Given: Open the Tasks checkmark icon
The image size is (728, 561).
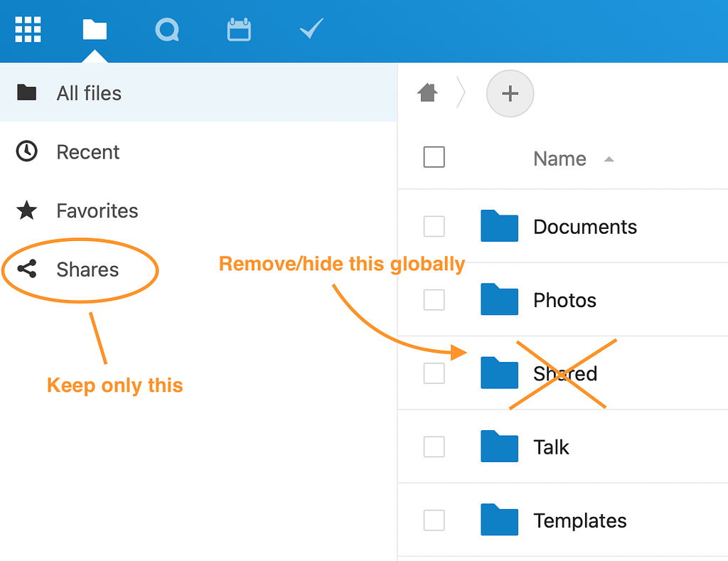Looking at the screenshot, I should (x=311, y=29).
